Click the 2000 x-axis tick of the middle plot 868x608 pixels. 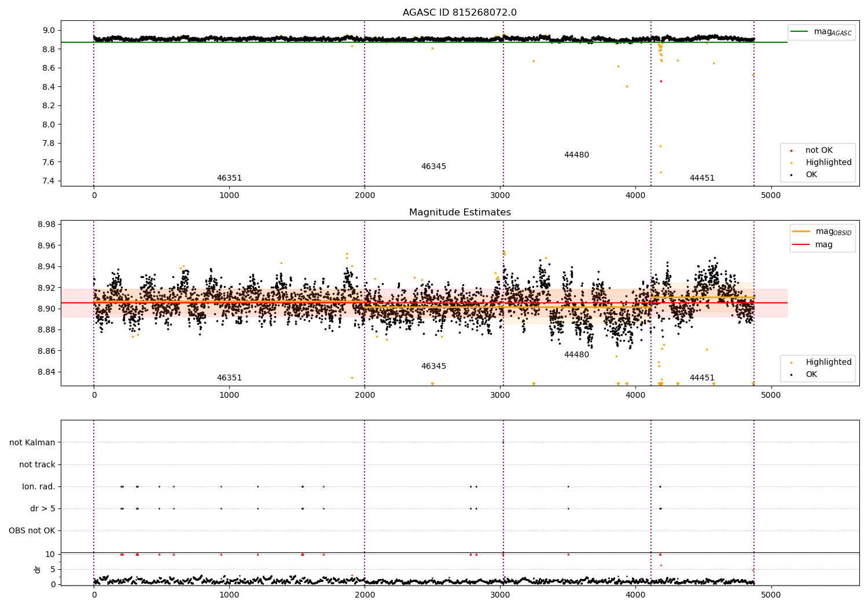pos(365,395)
